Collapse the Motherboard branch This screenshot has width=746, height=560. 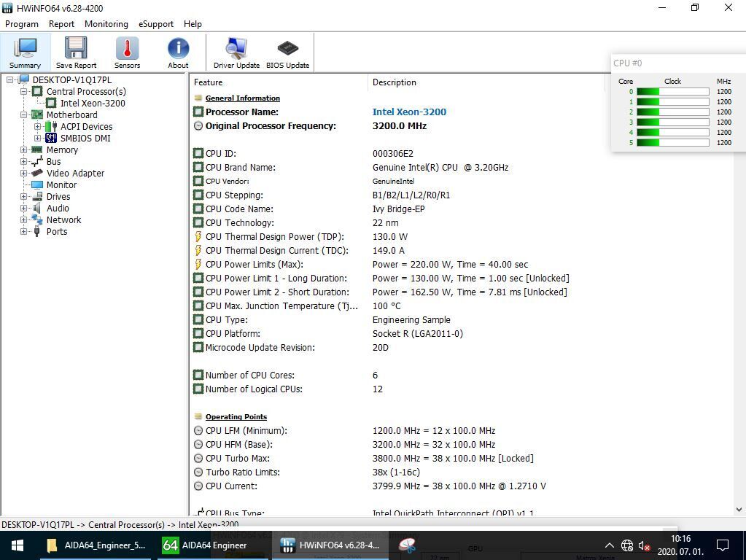[x=23, y=114]
